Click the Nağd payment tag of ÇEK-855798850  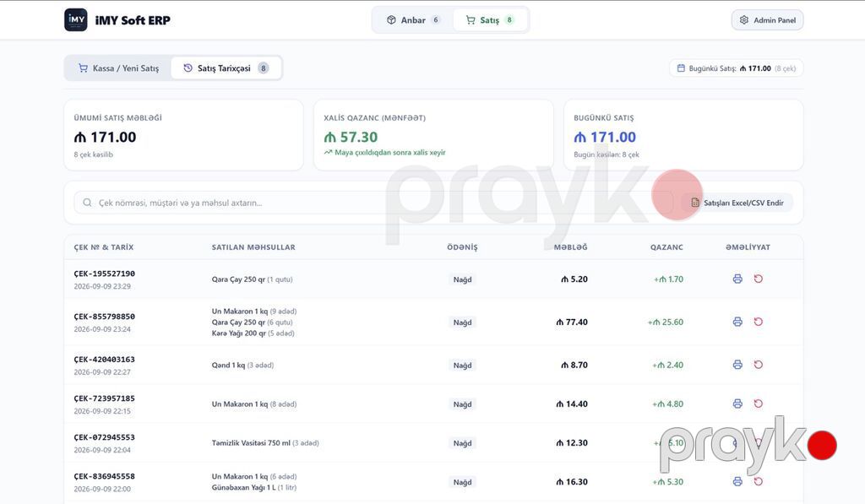pos(462,322)
